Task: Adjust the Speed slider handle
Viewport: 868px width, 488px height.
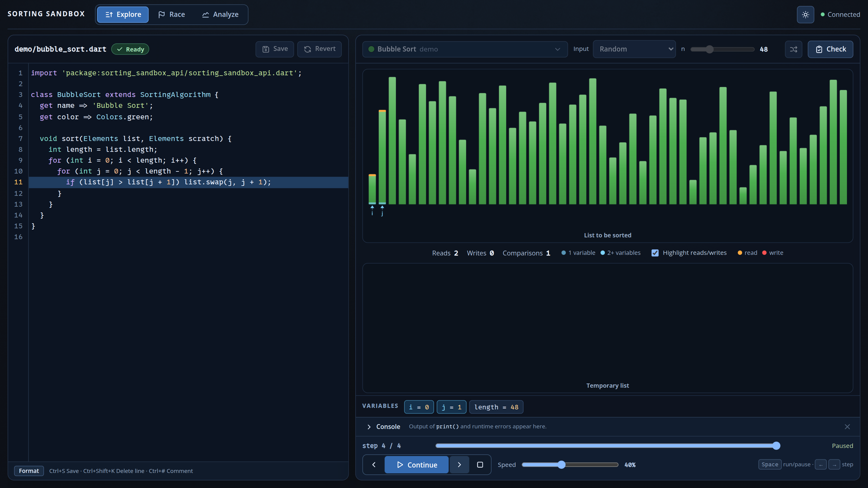Action: click(561, 465)
